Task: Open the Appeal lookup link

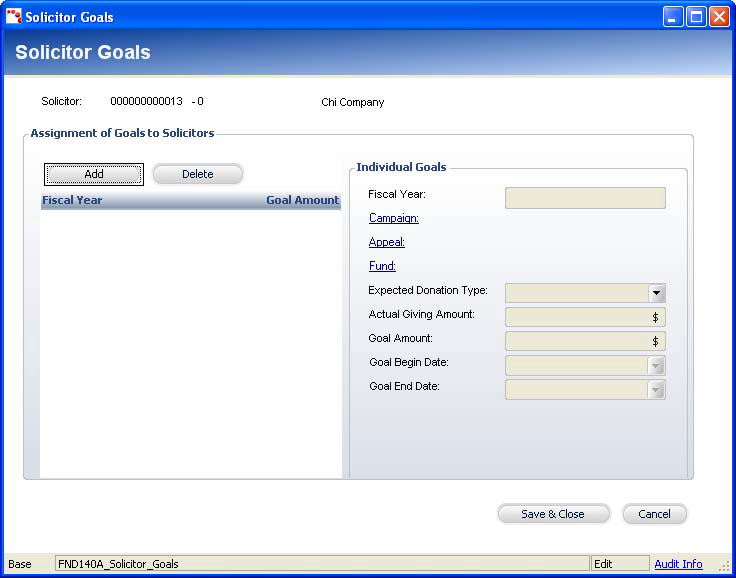Action: coord(386,242)
